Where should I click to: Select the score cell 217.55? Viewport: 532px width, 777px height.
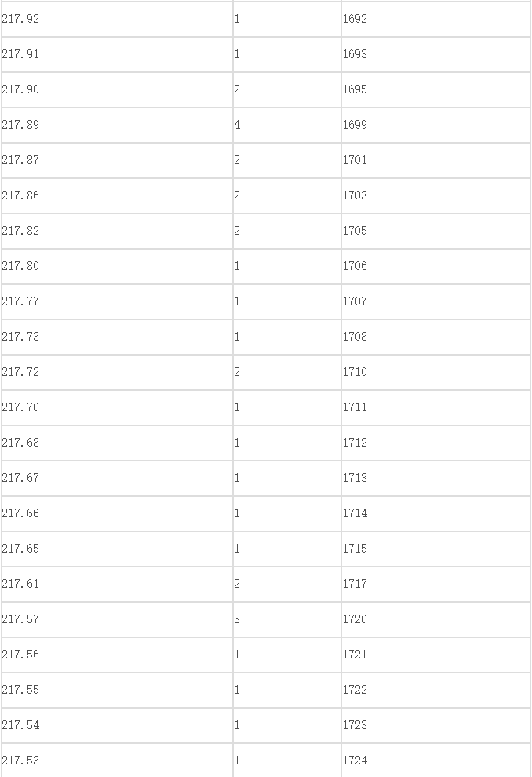pyautogui.click(x=117, y=691)
